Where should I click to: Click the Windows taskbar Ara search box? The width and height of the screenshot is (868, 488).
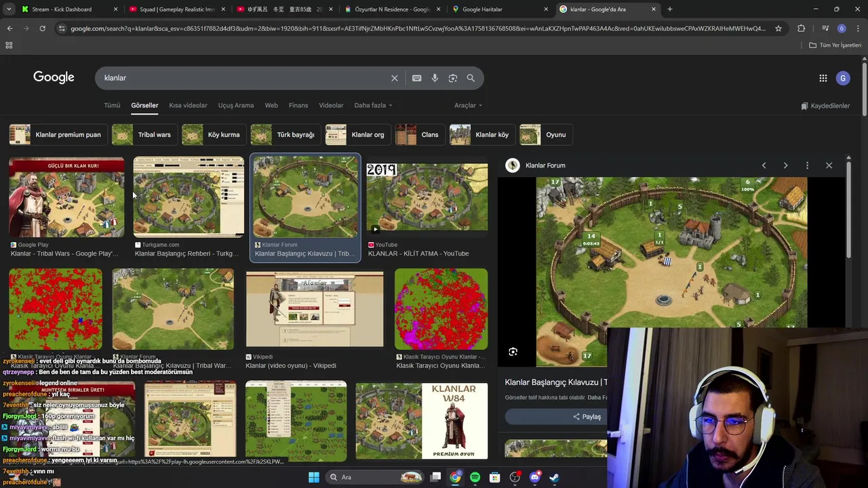(x=376, y=477)
